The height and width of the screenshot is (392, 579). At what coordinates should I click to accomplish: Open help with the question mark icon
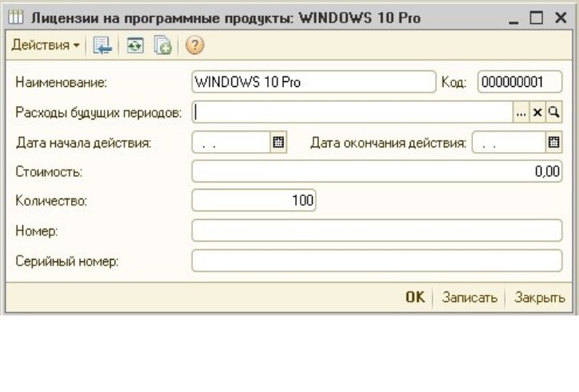click(x=195, y=45)
